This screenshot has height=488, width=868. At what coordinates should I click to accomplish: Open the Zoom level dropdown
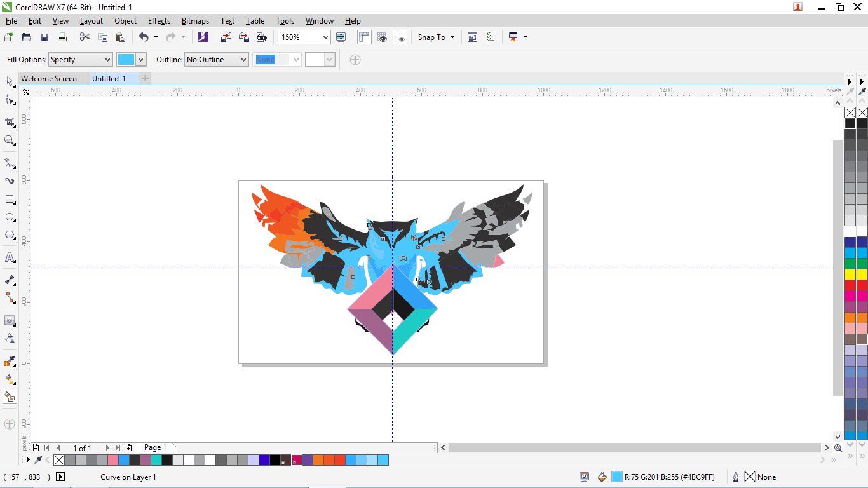pos(326,37)
